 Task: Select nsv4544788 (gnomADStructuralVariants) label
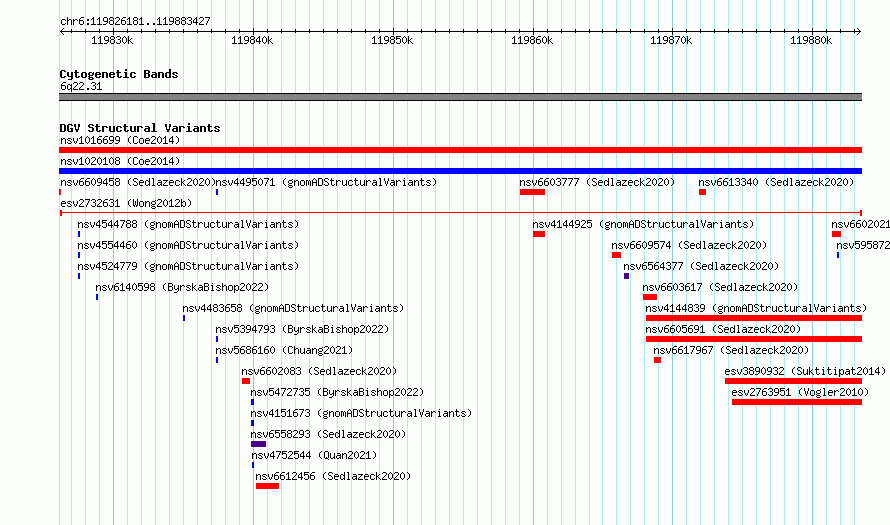click(x=188, y=224)
